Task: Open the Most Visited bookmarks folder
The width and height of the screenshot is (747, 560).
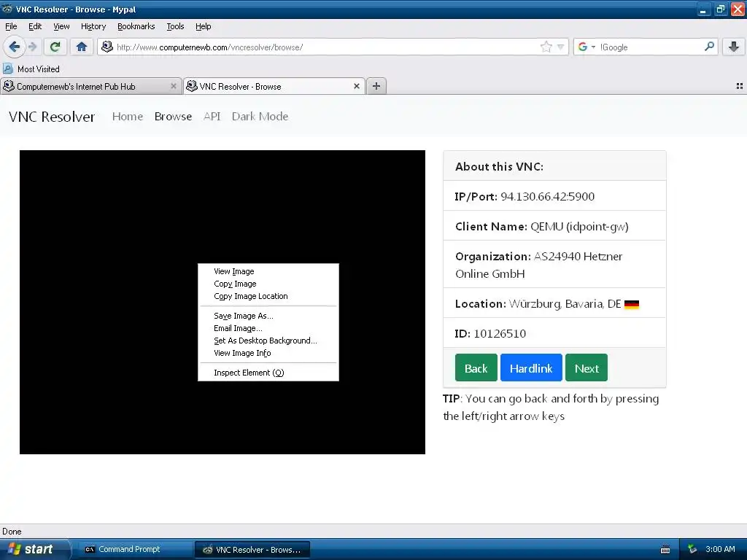Action: (31, 69)
